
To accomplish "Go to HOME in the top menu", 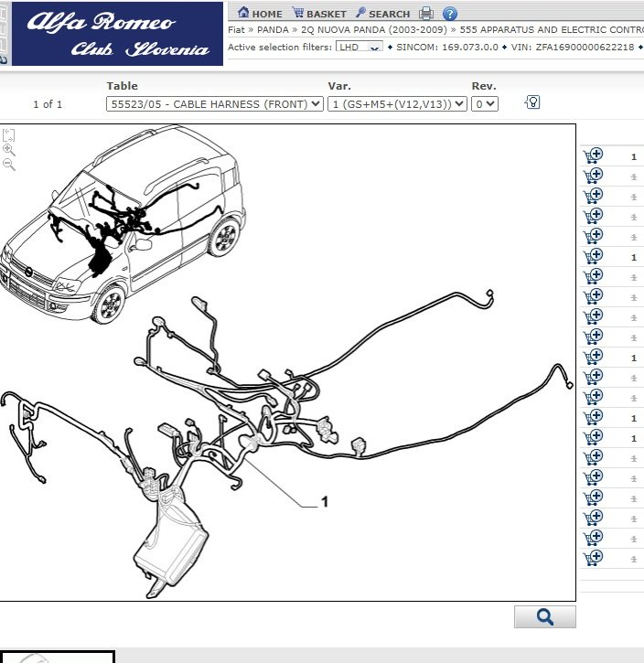I will (x=260, y=14).
